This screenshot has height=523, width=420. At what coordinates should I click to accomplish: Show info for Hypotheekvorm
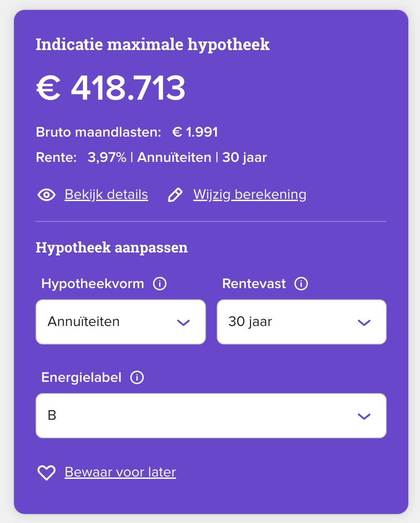(x=160, y=284)
